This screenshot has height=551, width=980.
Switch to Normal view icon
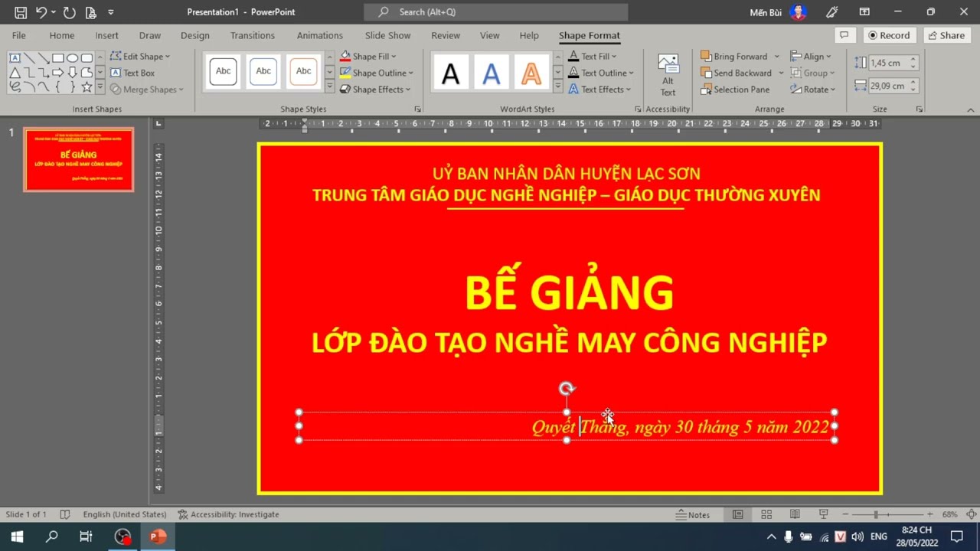tap(737, 514)
